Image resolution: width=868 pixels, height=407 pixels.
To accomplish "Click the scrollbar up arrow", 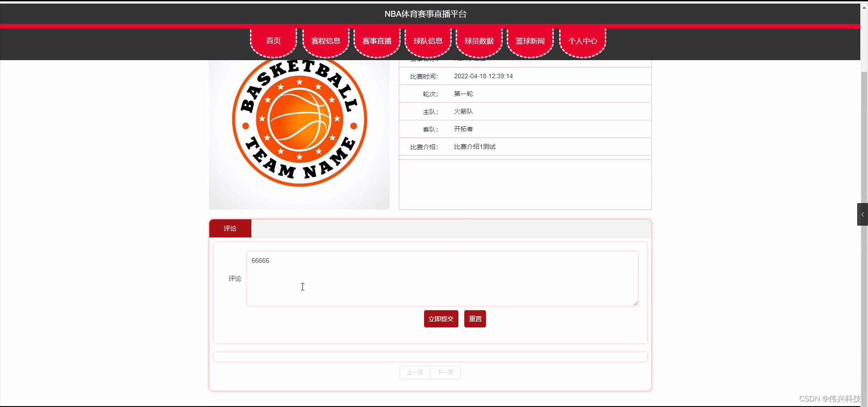I will point(864,7).
